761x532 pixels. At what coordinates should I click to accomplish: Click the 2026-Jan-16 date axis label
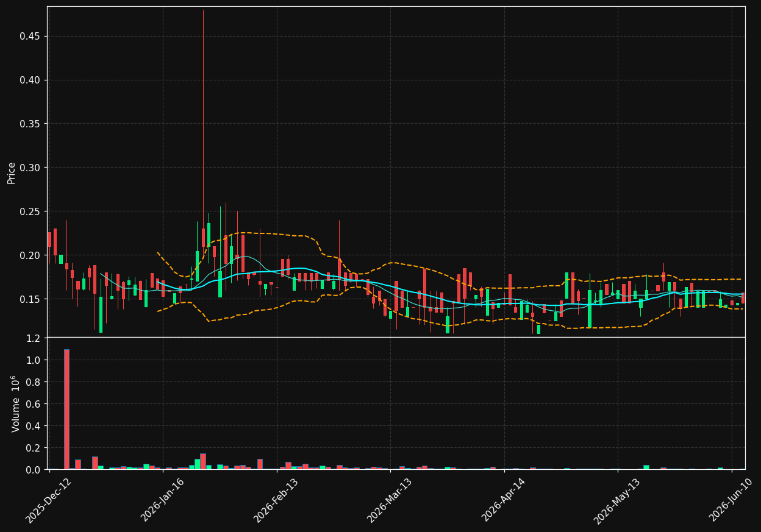pos(163,500)
